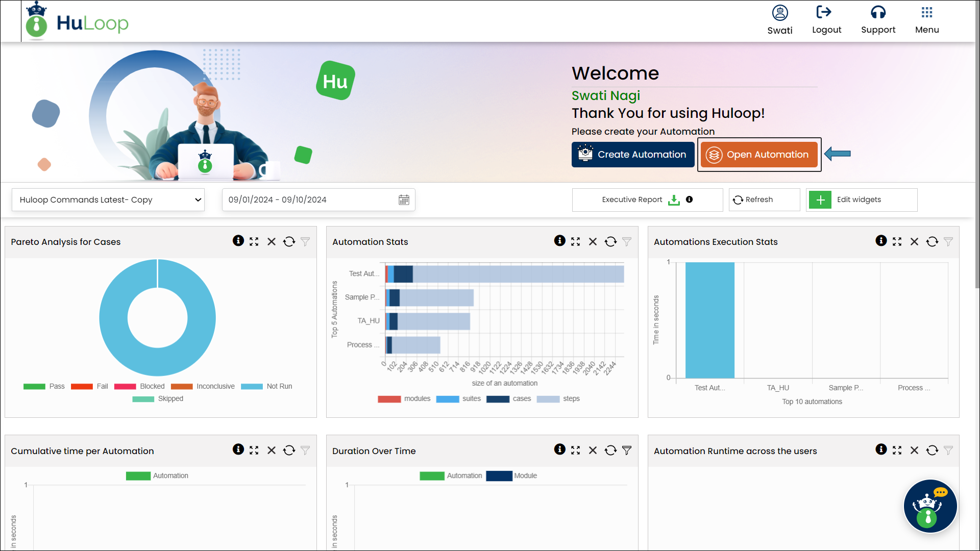Close the Automation Stats widget
The height and width of the screenshot is (551, 980).
tap(593, 242)
